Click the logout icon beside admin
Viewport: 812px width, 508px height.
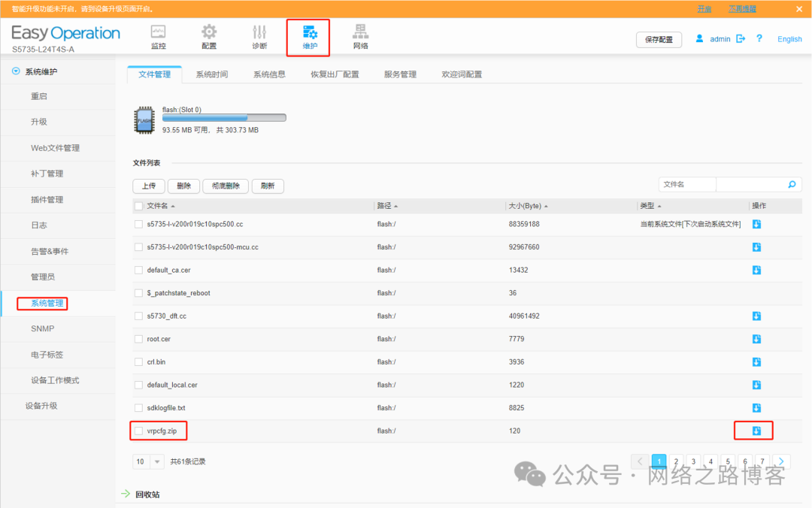coord(741,38)
